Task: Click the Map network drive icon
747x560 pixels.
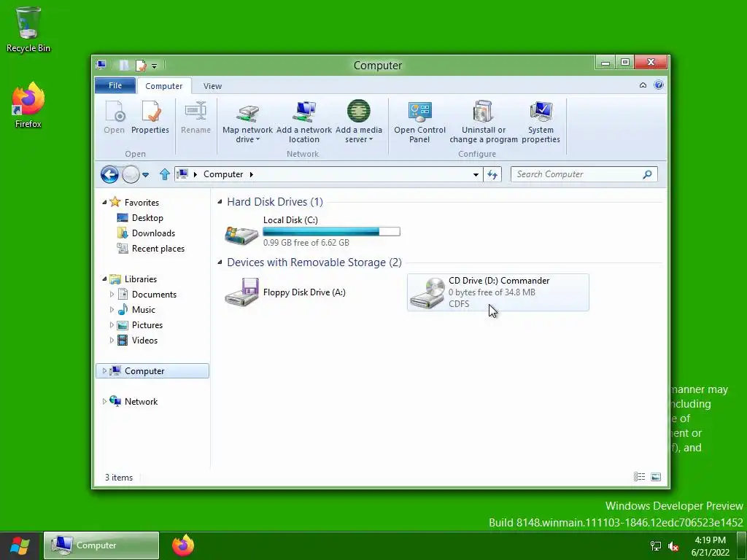Action: point(248,112)
